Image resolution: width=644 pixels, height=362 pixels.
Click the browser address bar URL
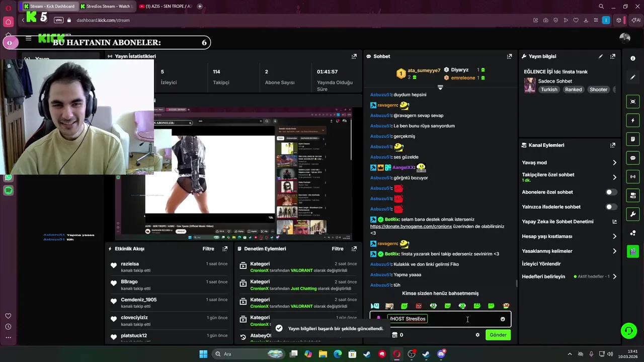pyautogui.click(x=103, y=20)
